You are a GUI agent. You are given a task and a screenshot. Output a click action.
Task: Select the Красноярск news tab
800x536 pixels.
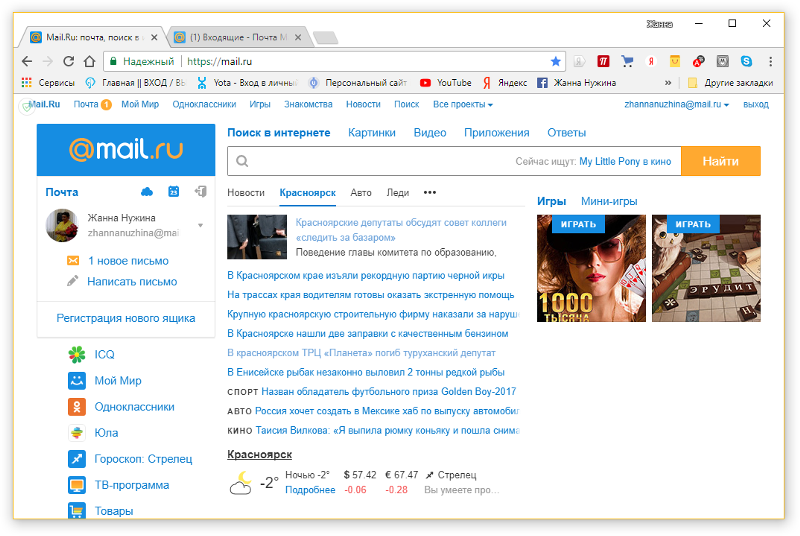[308, 193]
